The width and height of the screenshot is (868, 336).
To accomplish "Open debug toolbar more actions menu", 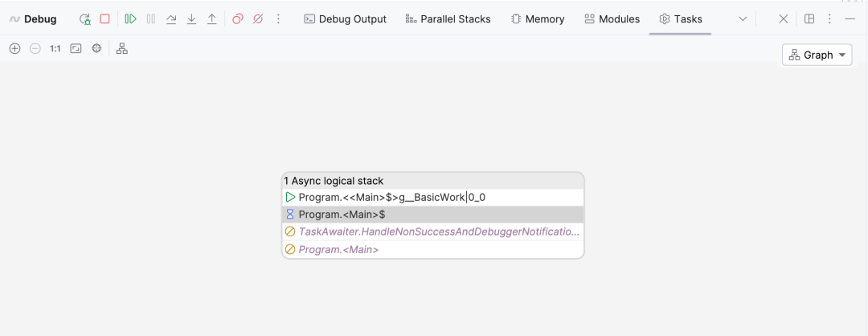I will 278,19.
